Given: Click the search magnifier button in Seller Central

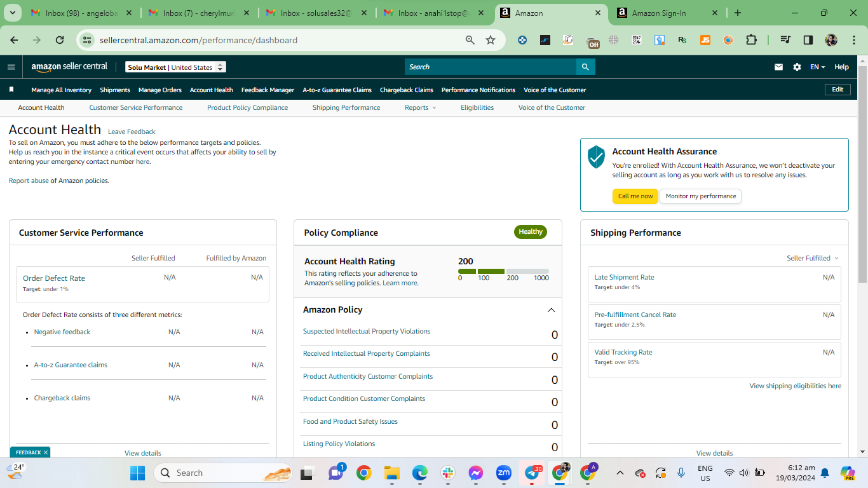Looking at the screenshot, I should pyautogui.click(x=586, y=67).
